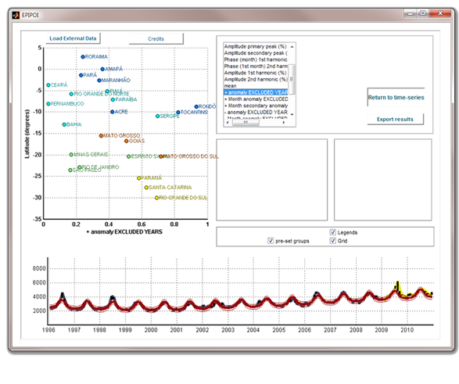This screenshot has height=384, width=459.
Task: Select the TOCANTINS data point marker
Action: [178, 112]
